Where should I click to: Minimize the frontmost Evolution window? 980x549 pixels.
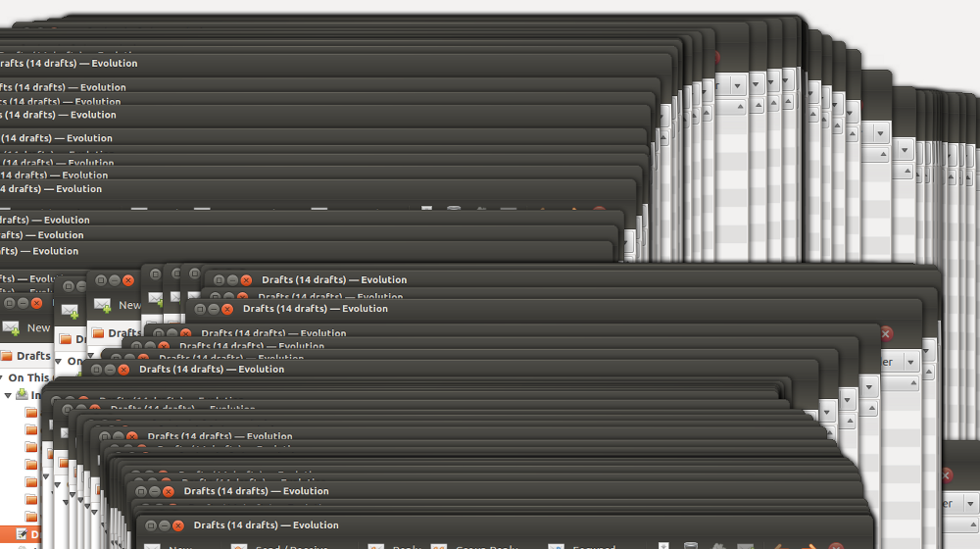click(x=165, y=525)
